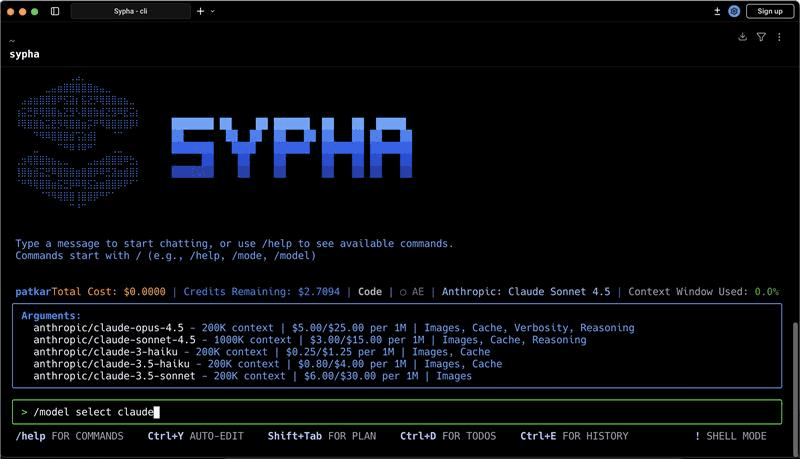The height and width of the screenshot is (459, 800).
Task: Click the Ctrl+Y AUTO-EDIT hint
Action: (195, 436)
